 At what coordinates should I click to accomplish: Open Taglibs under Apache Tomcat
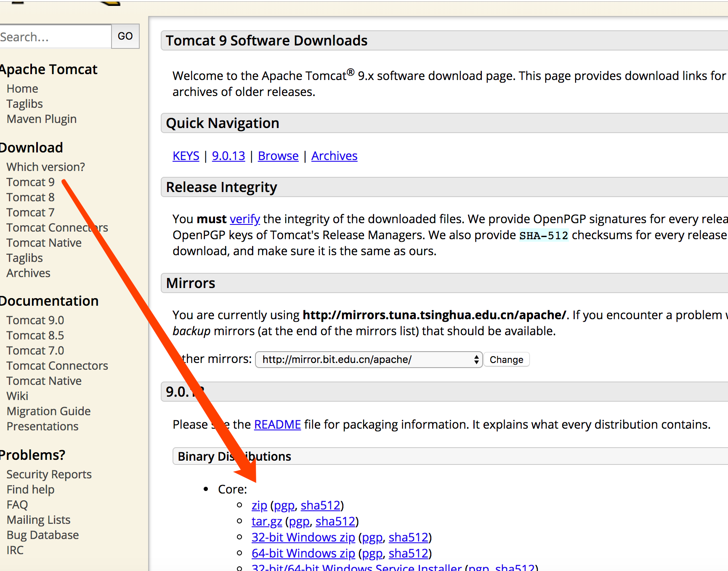pyautogui.click(x=25, y=104)
